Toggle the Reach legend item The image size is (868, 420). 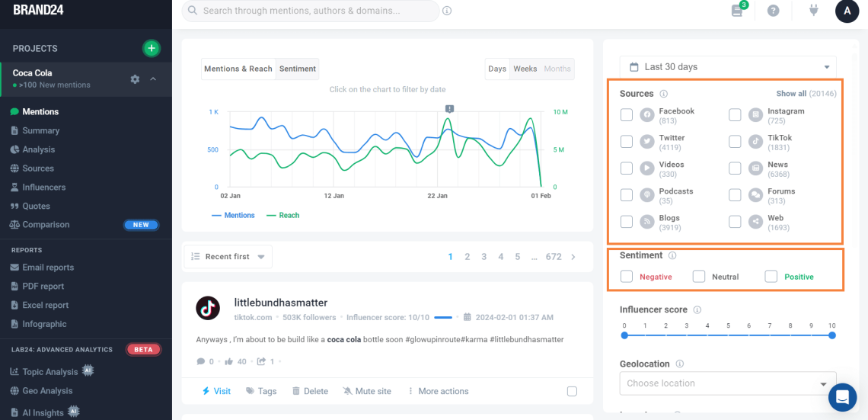click(283, 215)
